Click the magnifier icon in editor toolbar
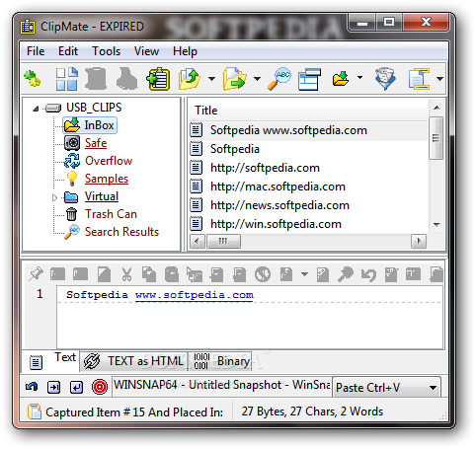 pos(346,273)
